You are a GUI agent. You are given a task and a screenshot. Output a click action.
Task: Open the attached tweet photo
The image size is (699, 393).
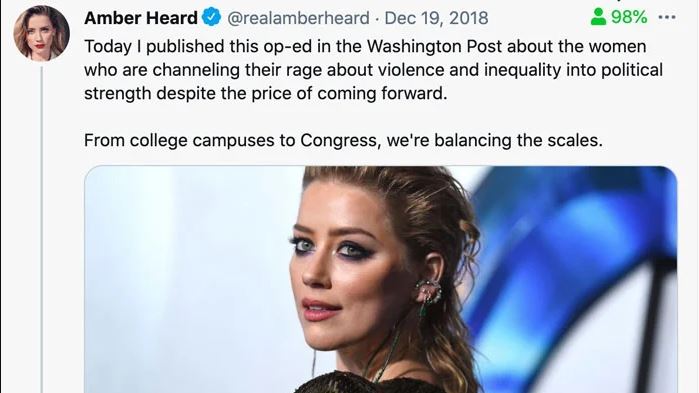(381, 279)
